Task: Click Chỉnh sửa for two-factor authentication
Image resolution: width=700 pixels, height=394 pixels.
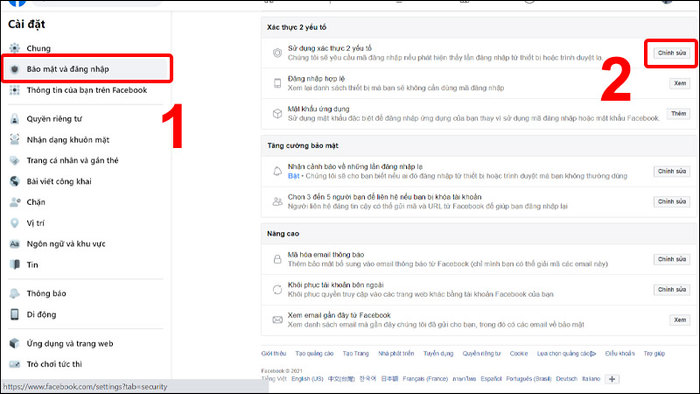Action: click(x=671, y=53)
